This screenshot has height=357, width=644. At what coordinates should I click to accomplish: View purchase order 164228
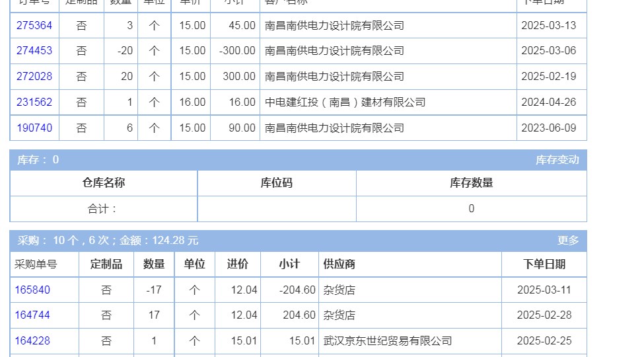(x=32, y=341)
